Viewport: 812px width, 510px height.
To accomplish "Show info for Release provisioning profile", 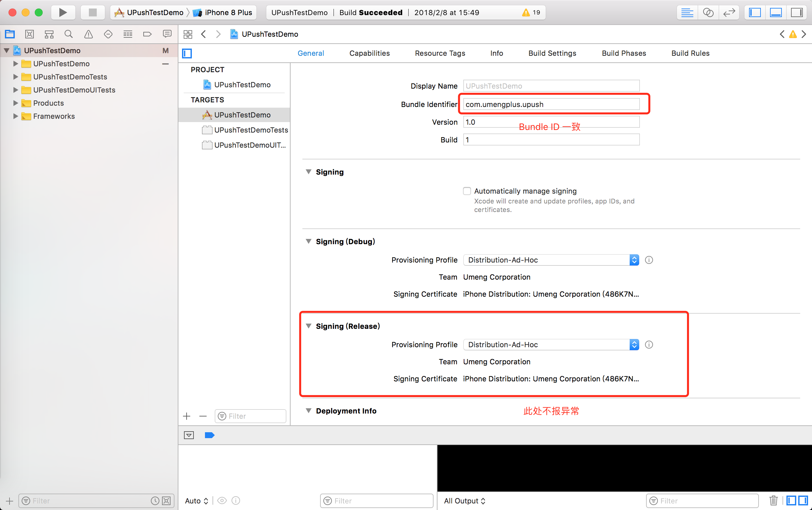I will click(x=649, y=345).
